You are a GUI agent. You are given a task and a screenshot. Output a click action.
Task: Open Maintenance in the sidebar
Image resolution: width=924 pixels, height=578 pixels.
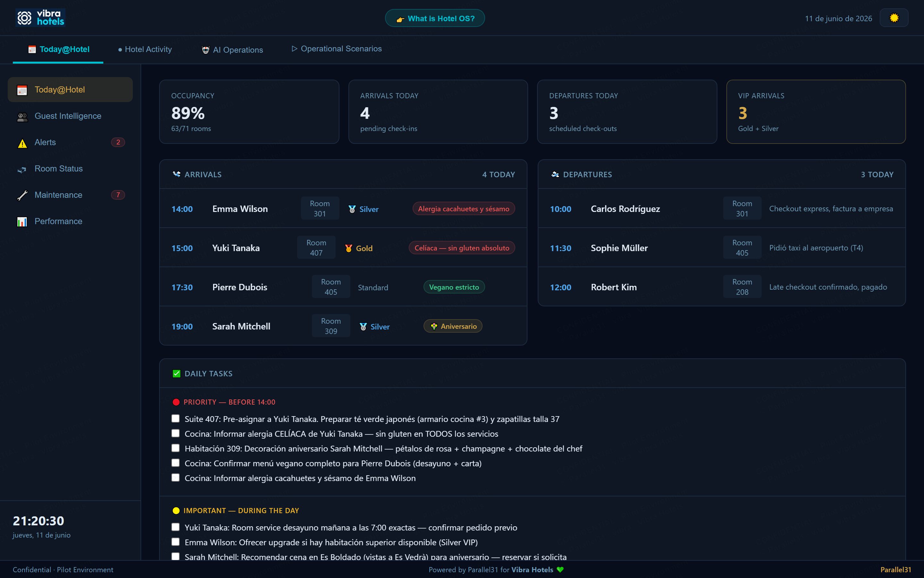[x=70, y=195]
